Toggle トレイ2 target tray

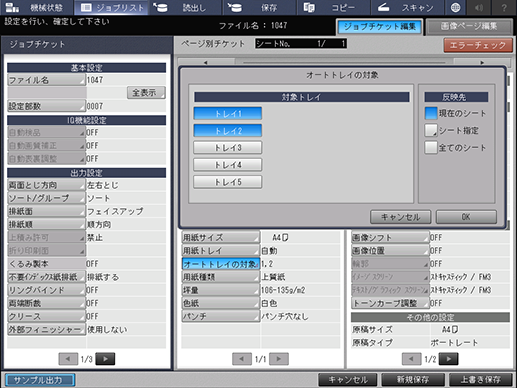click(228, 131)
